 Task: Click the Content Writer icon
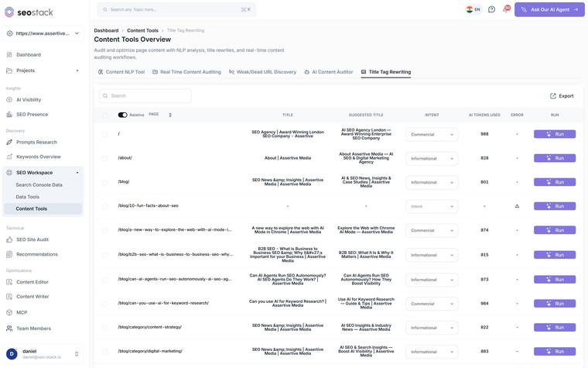[9, 297]
